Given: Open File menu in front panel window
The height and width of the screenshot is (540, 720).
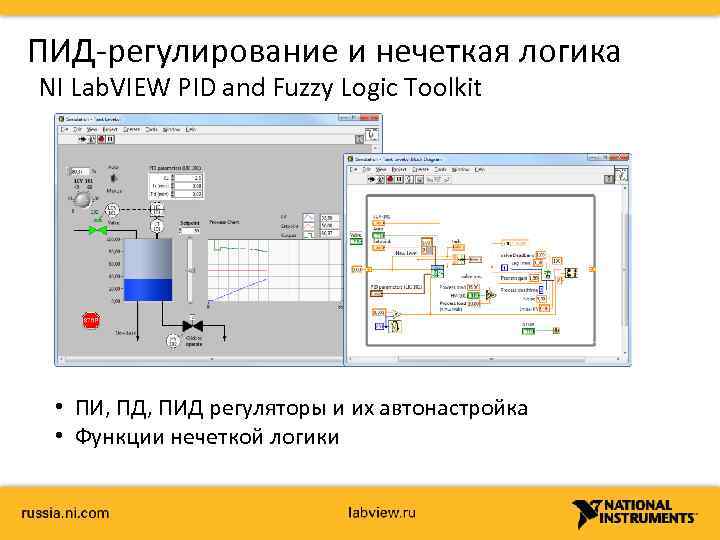Looking at the screenshot, I should pyautogui.click(x=65, y=129).
